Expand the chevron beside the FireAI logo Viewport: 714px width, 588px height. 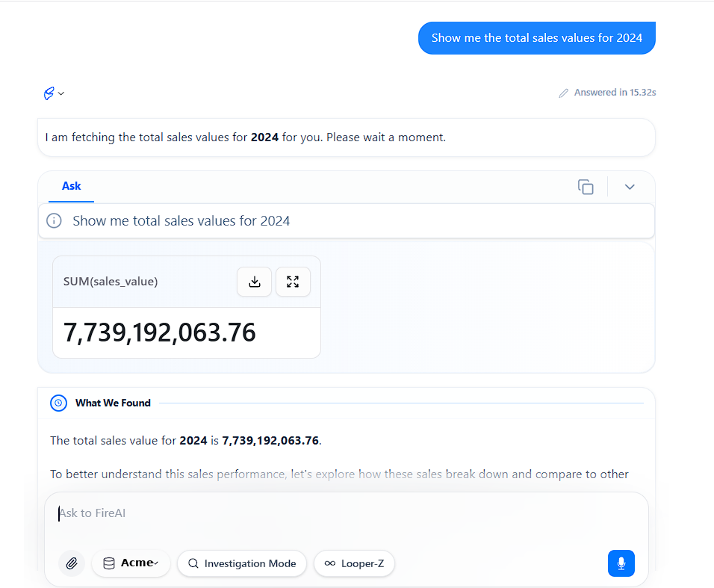61,93
